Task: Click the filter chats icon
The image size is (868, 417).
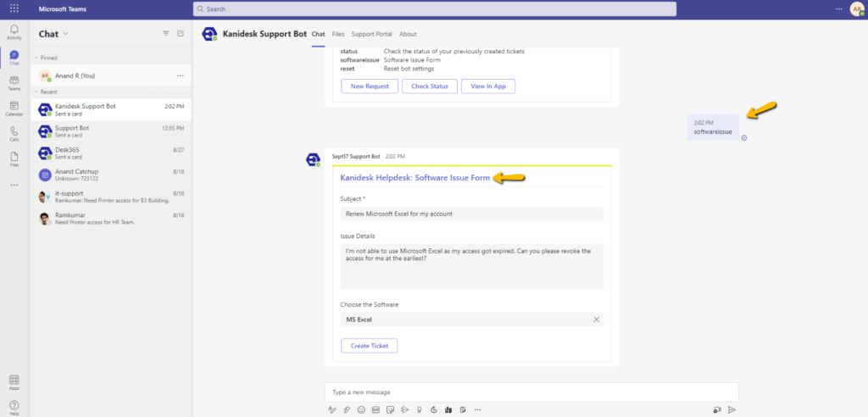Action: click(165, 34)
